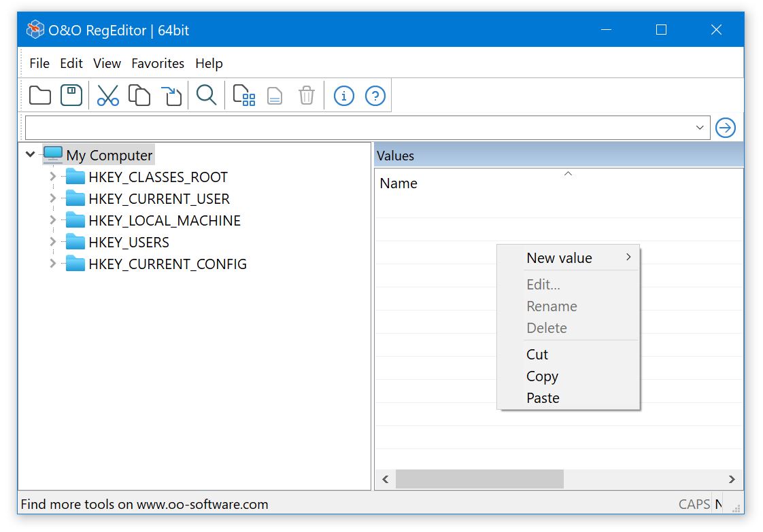
Task: Open the View menu
Action: coord(107,63)
